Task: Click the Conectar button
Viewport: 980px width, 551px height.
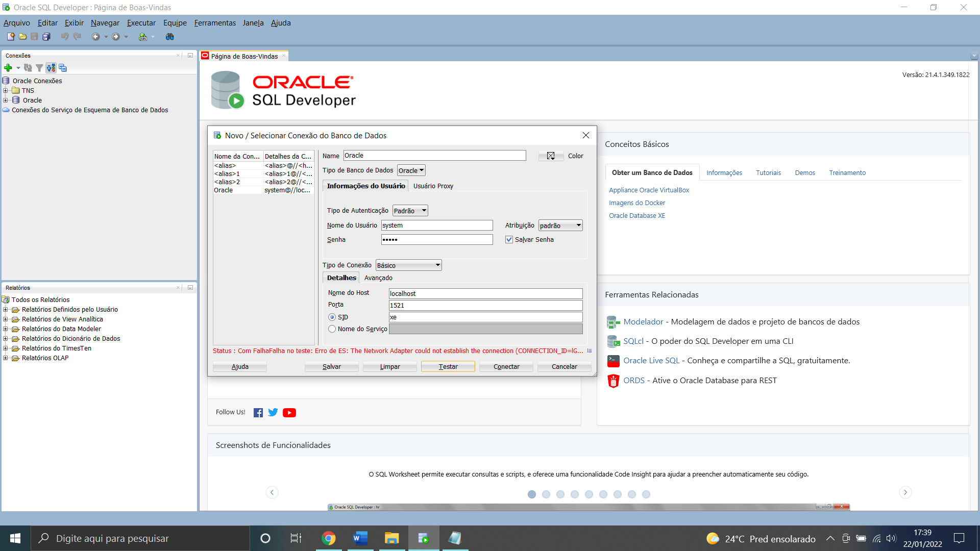Action: 506,367
